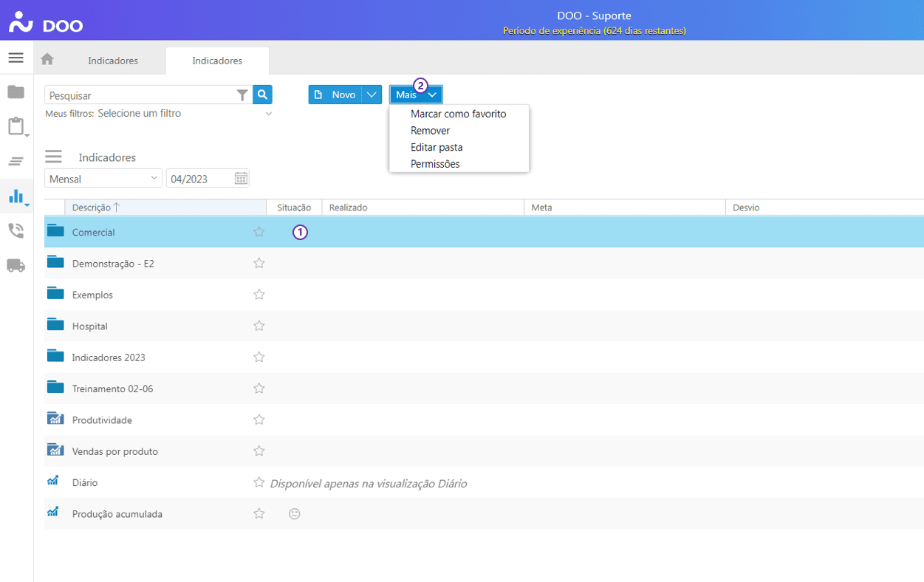
Task: Favorite the Hospital star
Action: [259, 326]
